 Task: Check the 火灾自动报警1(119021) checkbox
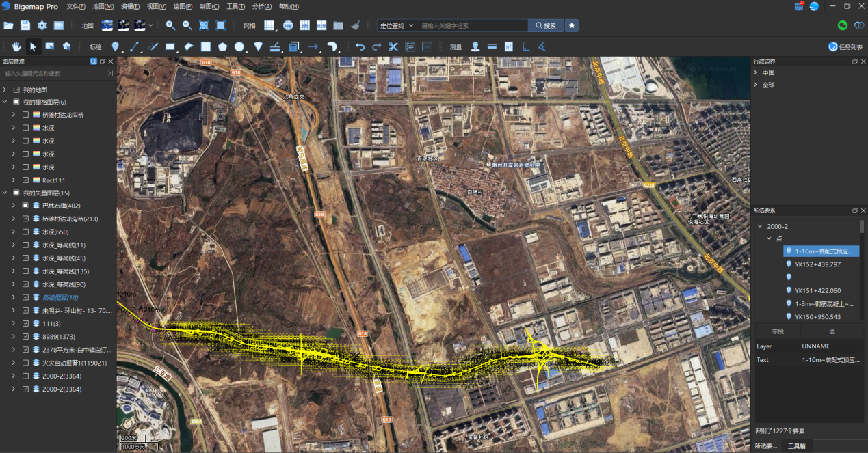click(25, 363)
